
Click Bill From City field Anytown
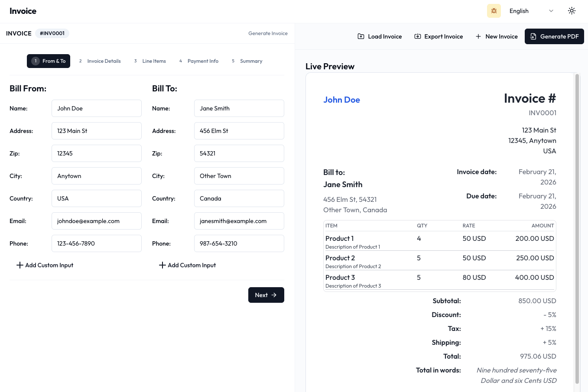click(x=97, y=176)
